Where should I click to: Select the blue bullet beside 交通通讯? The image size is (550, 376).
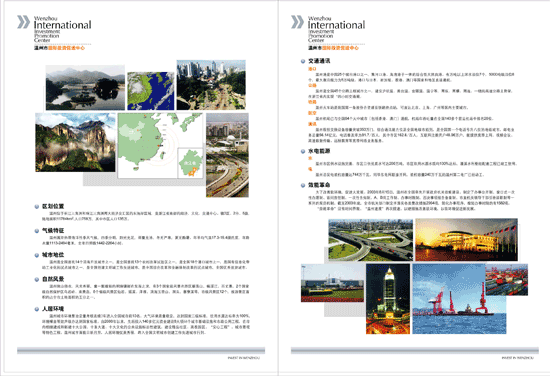(303, 61)
